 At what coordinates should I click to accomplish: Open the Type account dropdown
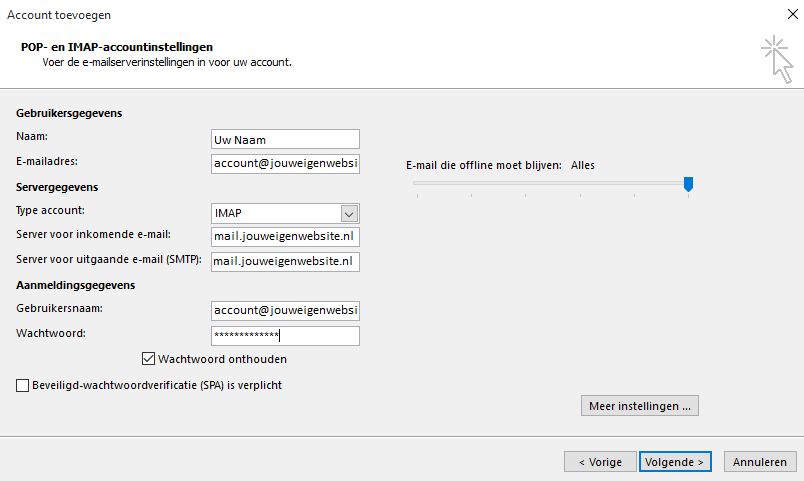(349, 213)
